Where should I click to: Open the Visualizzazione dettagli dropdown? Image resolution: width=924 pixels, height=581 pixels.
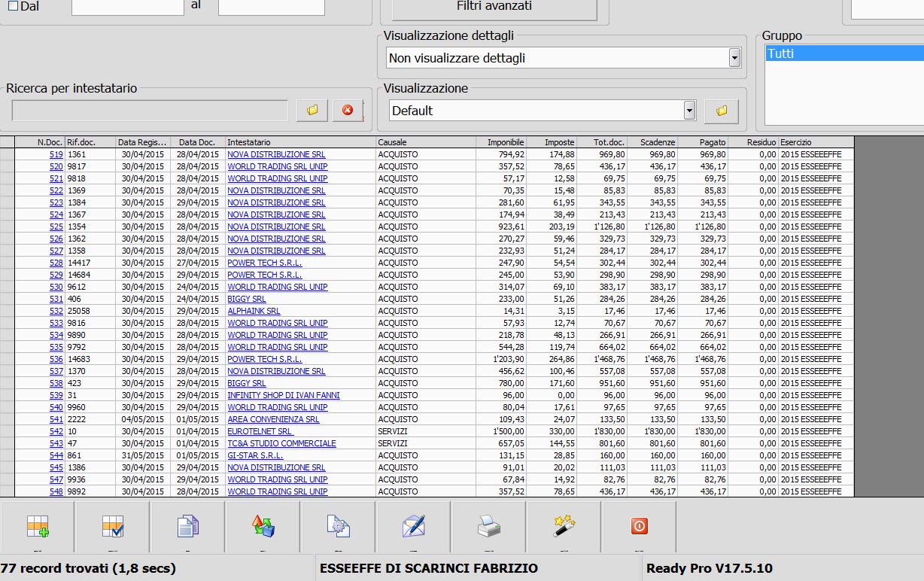734,58
